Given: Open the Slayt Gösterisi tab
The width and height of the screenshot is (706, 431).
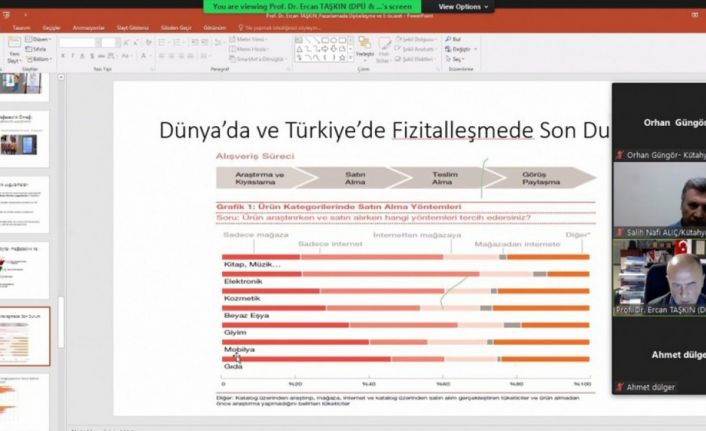Looking at the screenshot, I should click(x=134, y=28).
